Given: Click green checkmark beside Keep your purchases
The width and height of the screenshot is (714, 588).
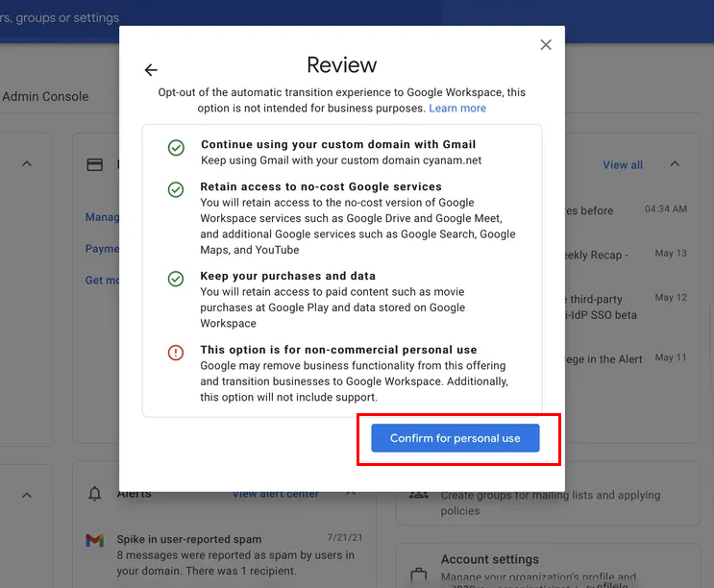Looking at the screenshot, I should [176, 279].
